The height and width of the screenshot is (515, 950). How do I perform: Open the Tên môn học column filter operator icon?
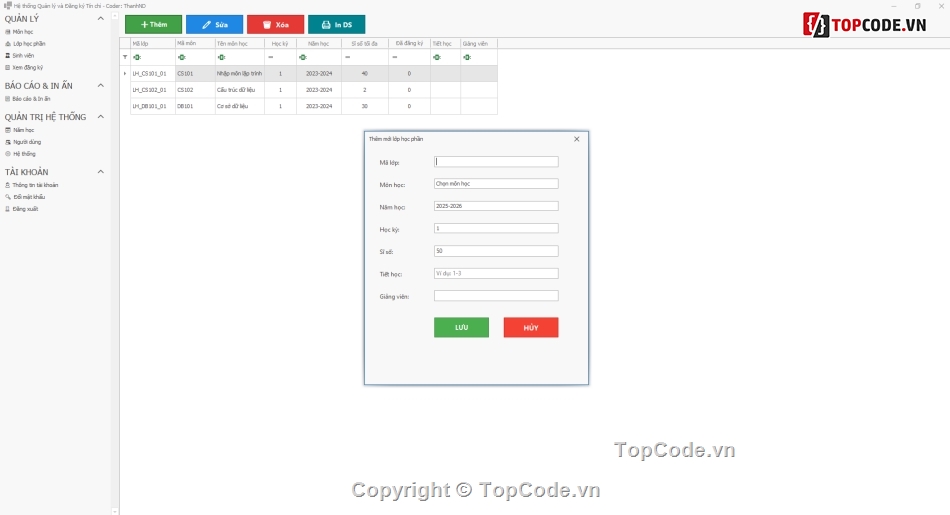pos(221,57)
